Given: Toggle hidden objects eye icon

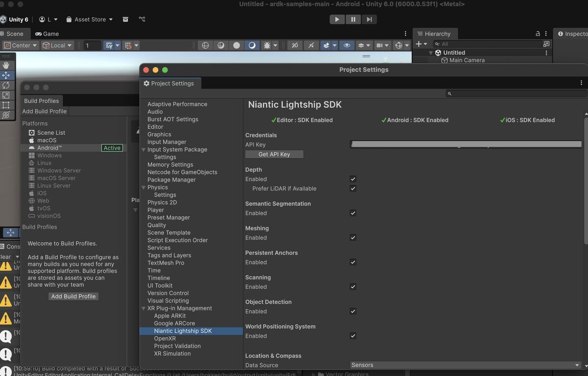Looking at the screenshot, I should tap(347, 45).
